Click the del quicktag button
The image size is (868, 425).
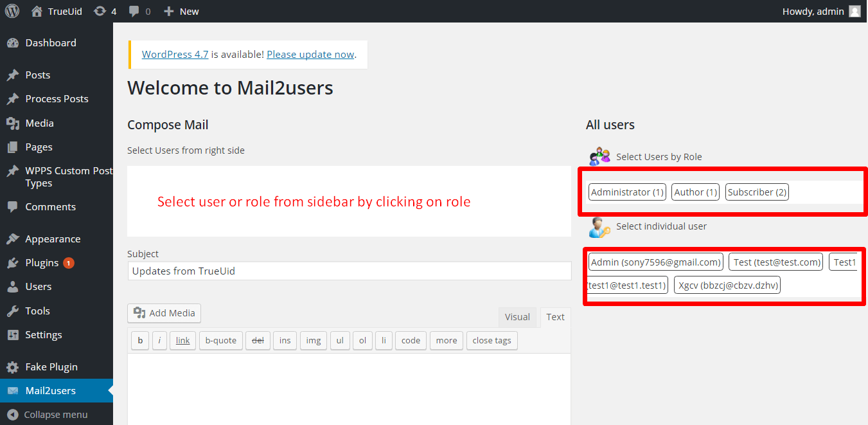click(258, 341)
